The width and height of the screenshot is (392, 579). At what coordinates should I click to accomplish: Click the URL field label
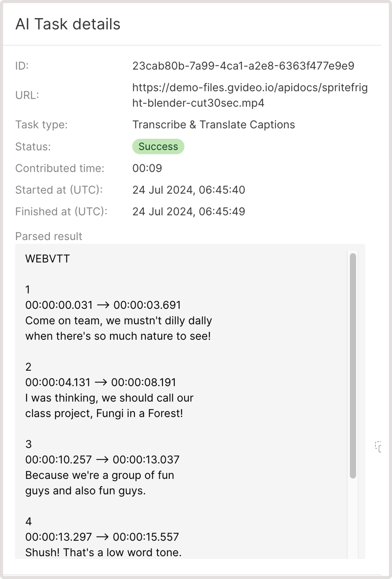(27, 95)
